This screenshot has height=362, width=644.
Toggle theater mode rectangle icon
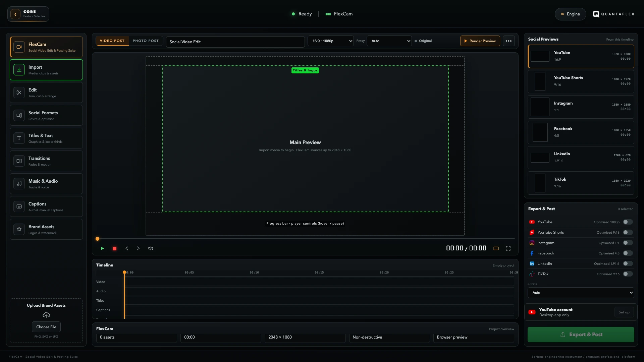point(496,248)
